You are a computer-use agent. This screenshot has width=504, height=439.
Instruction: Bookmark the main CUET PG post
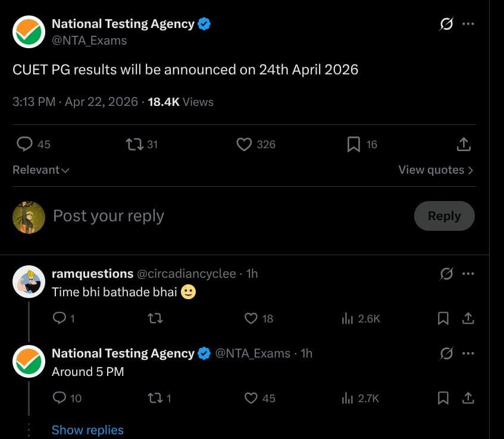tap(353, 145)
